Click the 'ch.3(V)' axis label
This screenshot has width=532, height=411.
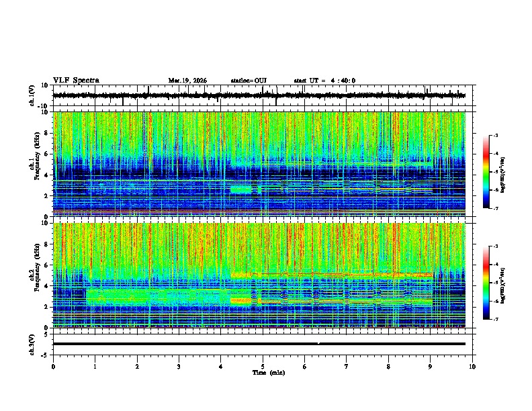(x=32, y=345)
